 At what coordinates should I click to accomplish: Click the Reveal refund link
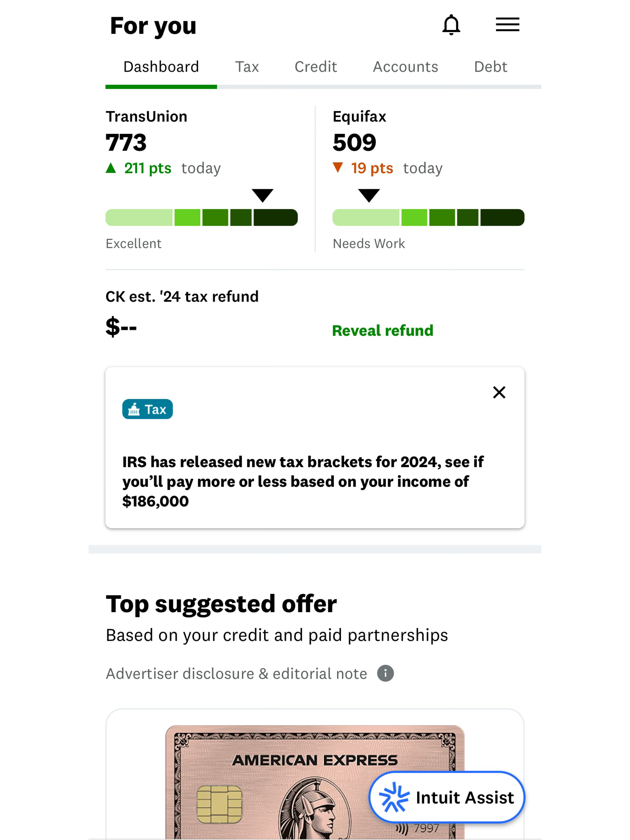(382, 330)
